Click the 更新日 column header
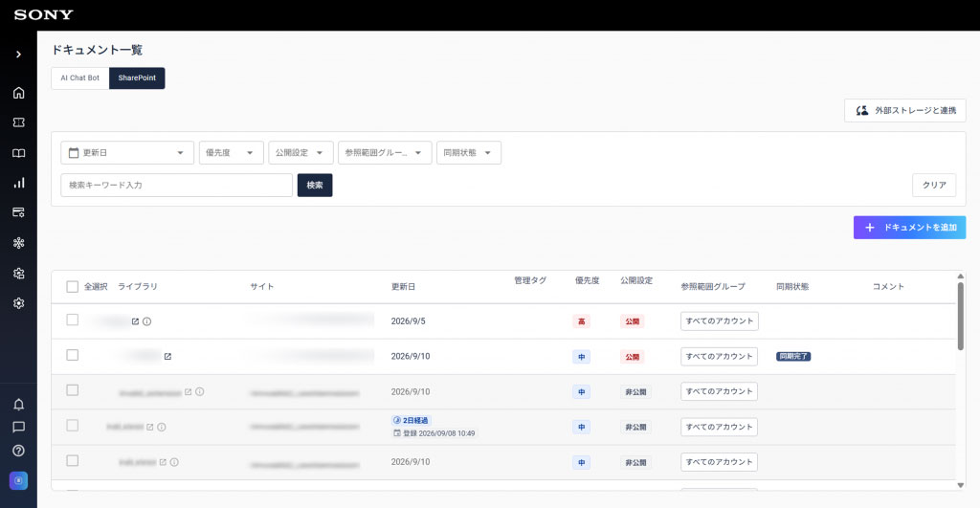 [403, 287]
